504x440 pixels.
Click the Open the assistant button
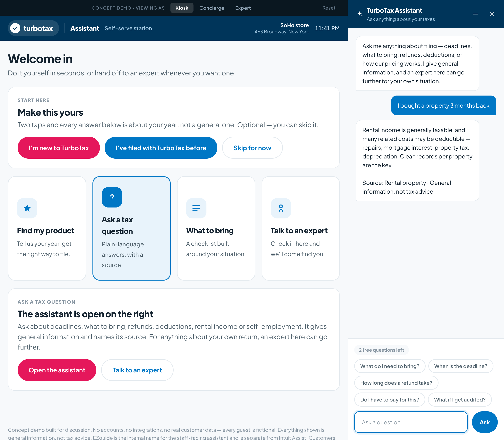pyautogui.click(x=57, y=370)
